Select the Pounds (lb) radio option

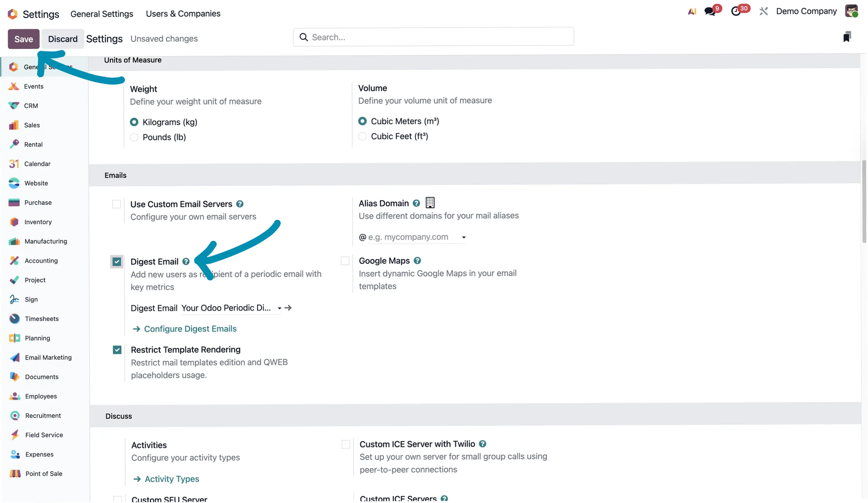[134, 137]
